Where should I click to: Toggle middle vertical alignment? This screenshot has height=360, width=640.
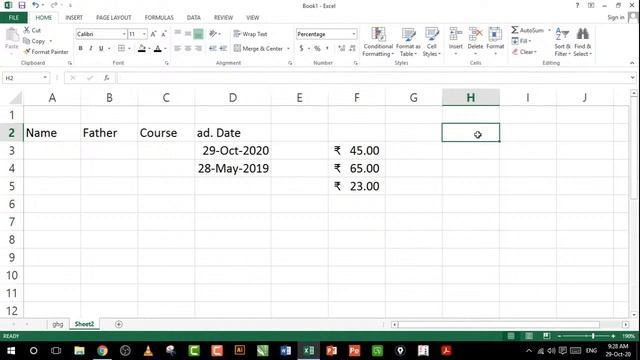point(188,34)
